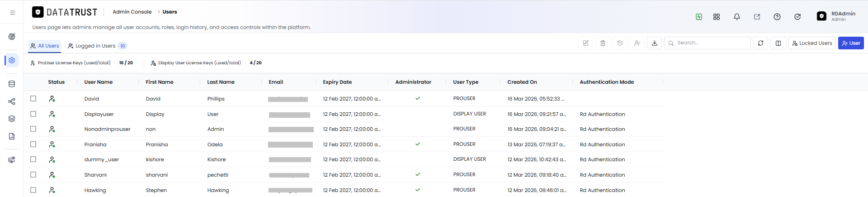Click Rd Authentication in the dummy_user row
Image resolution: width=868 pixels, height=197 pixels.
[602, 159]
